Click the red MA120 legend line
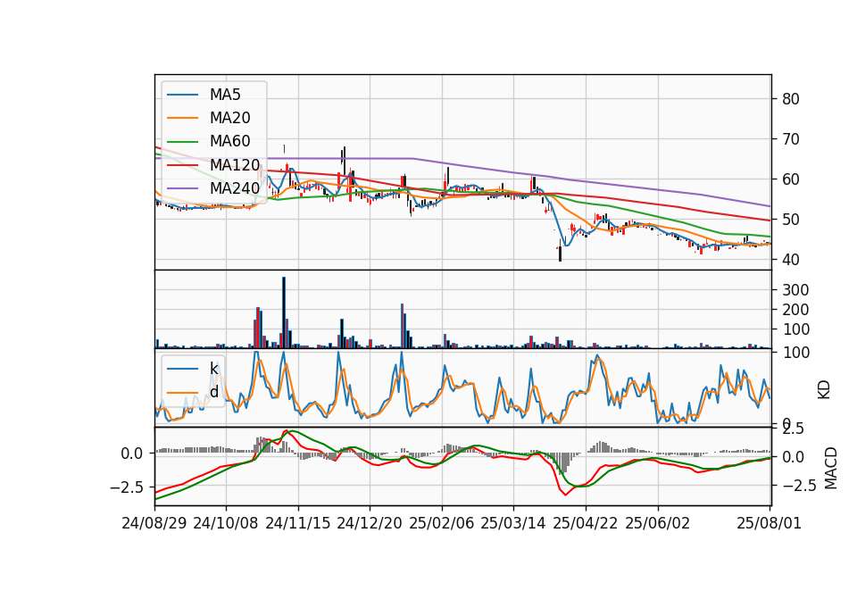857x616 pixels. click(182, 165)
